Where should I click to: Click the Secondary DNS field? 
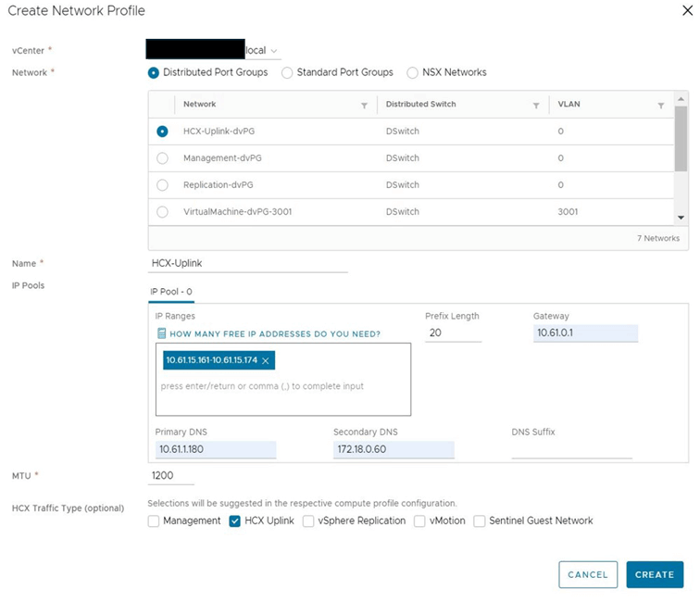click(394, 449)
